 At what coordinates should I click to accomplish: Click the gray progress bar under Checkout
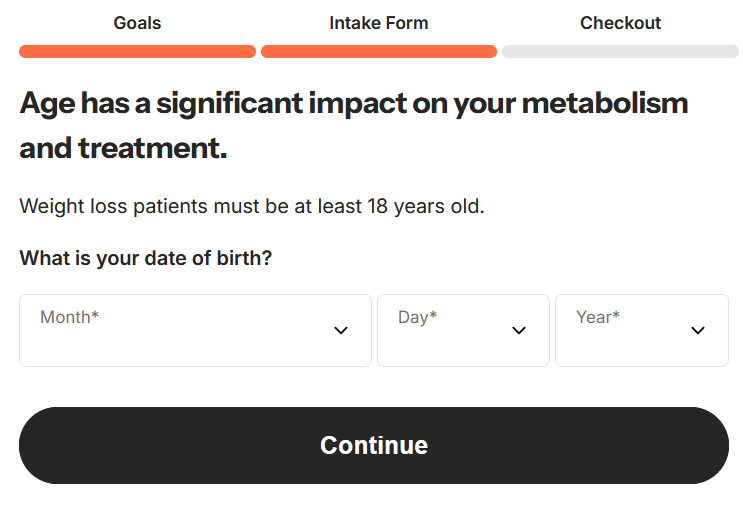point(620,51)
